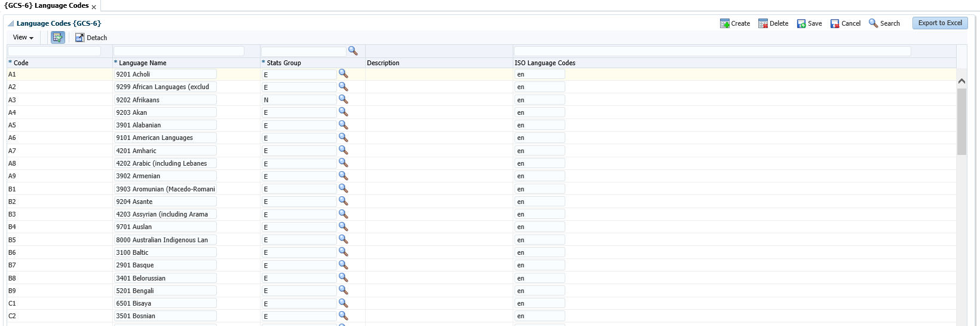Collapse the Language Codes {GCS-6} panel
Image resolution: width=980 pixels, height=326 pixels.
tap(11, 24)
